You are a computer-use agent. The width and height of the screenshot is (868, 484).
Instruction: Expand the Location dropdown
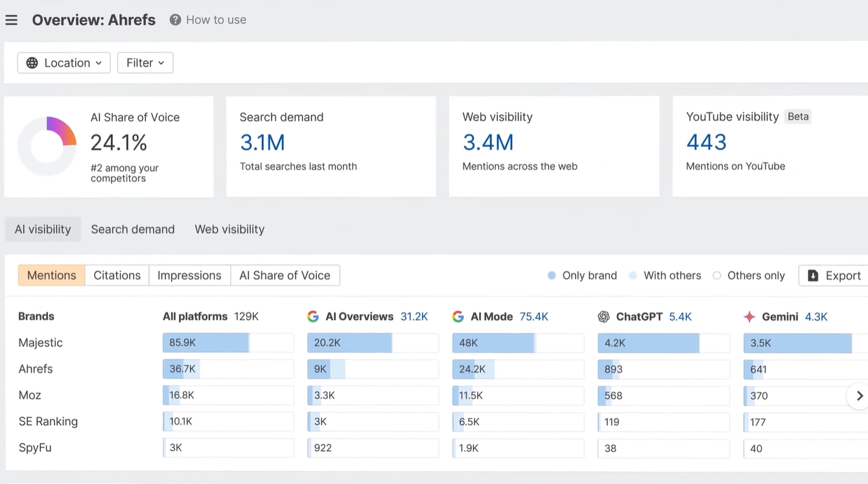(x=64, y=63)
